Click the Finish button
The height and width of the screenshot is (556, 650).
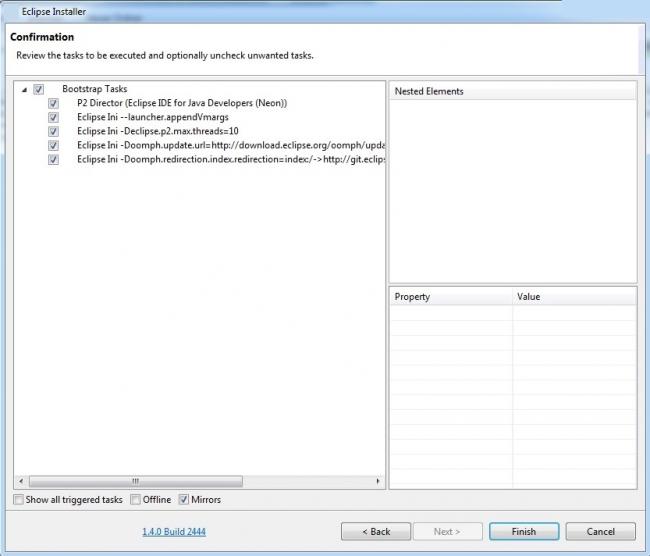524,532
